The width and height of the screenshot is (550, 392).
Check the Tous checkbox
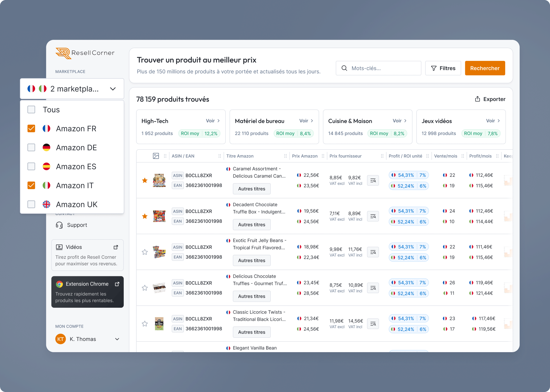[x=31, y=109]
